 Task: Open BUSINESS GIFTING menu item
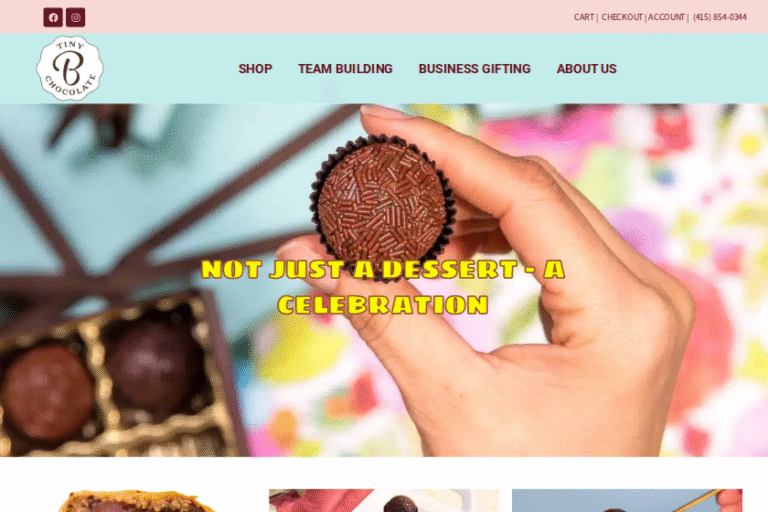coord(475,69)
